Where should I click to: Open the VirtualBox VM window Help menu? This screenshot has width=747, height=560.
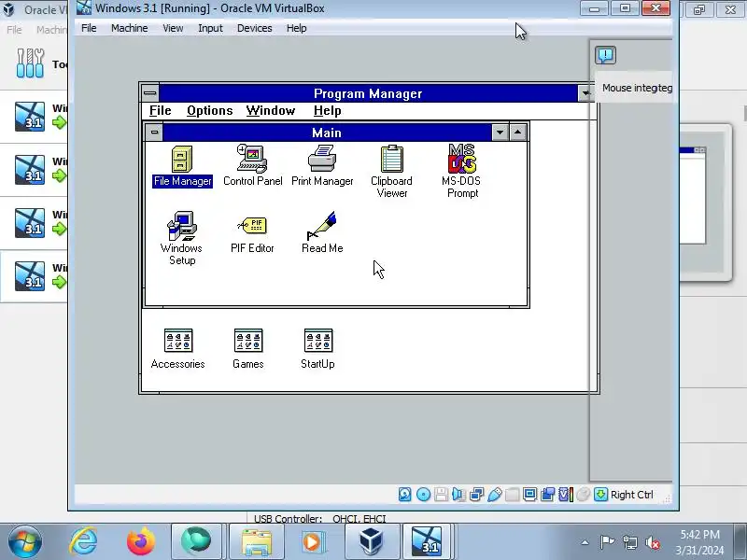(296, 28)
